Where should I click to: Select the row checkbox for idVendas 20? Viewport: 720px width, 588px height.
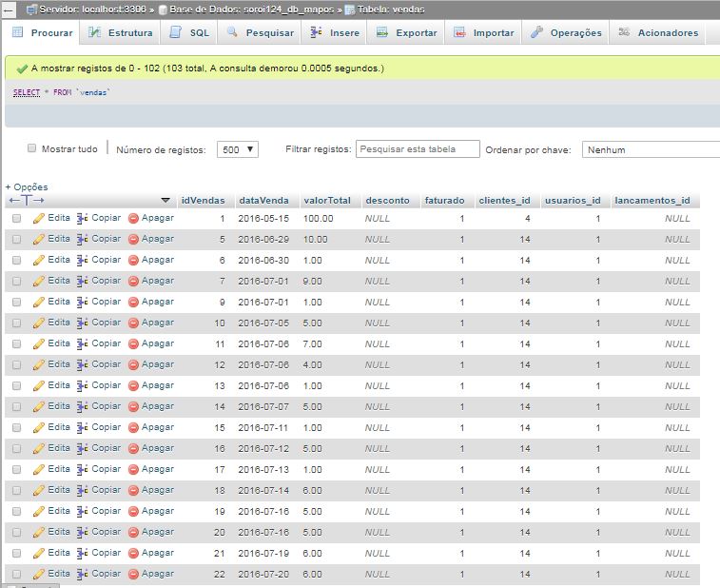[x=16, y=533]
